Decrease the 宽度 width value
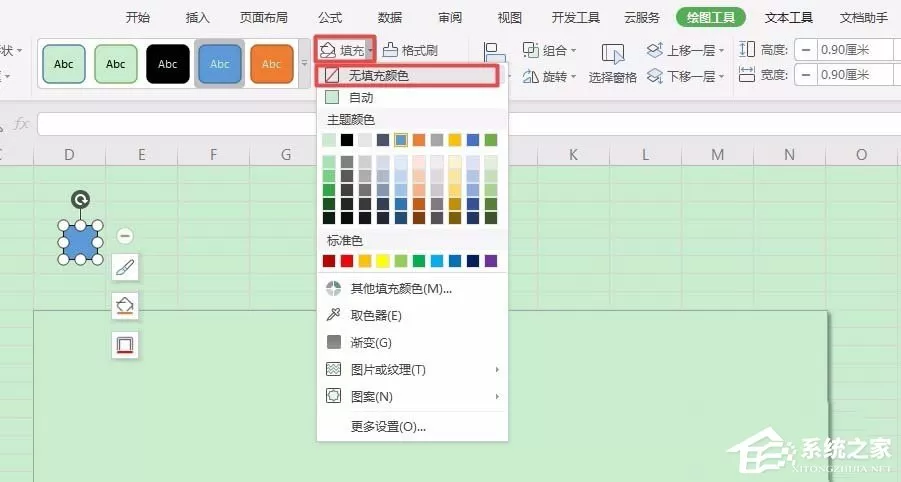 coord(806,75)
